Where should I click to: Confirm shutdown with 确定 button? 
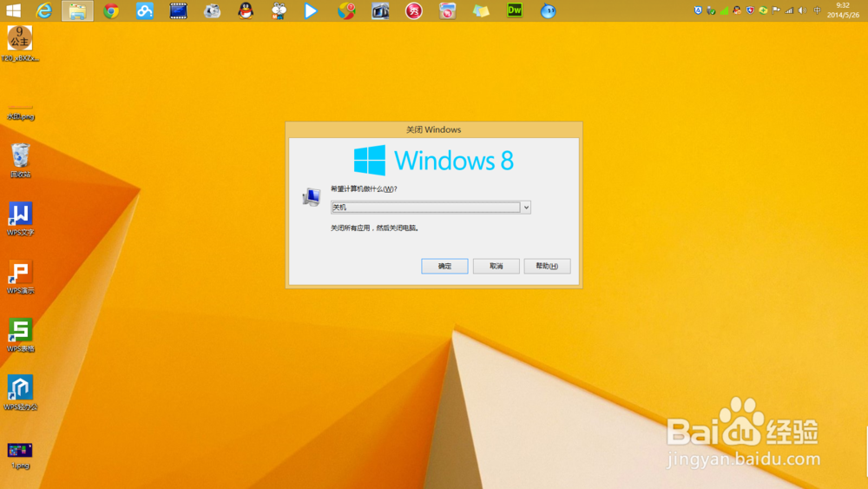point(444,266)
